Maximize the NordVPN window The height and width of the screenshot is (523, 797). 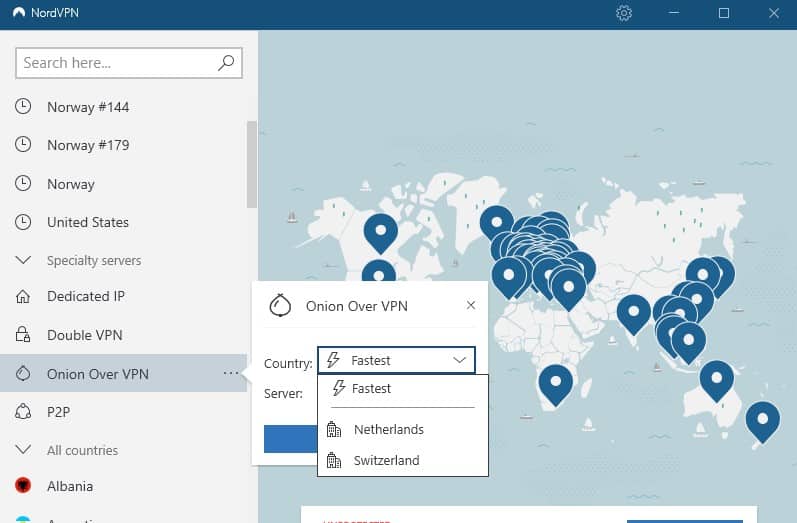pyautogui.click(x=724, y=13)
